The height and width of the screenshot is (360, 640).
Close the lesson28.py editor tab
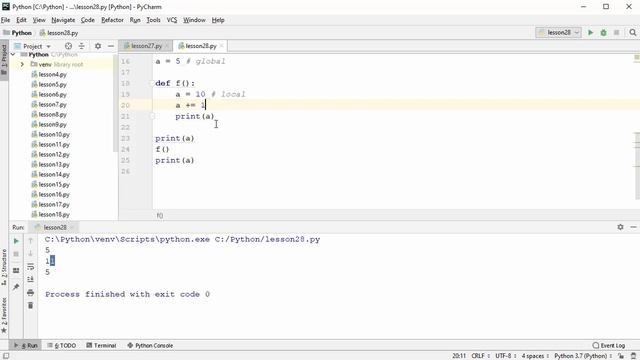(x=222, y=46)
